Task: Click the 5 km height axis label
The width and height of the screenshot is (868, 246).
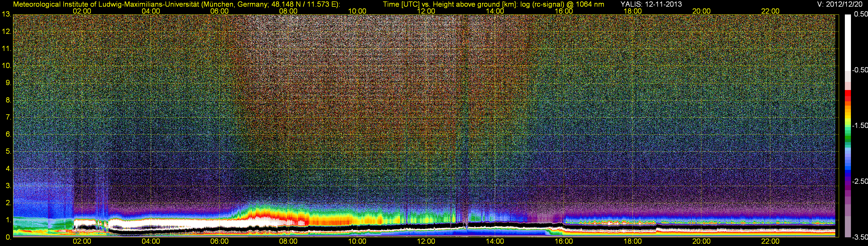Action: click(x=8, y=152)
